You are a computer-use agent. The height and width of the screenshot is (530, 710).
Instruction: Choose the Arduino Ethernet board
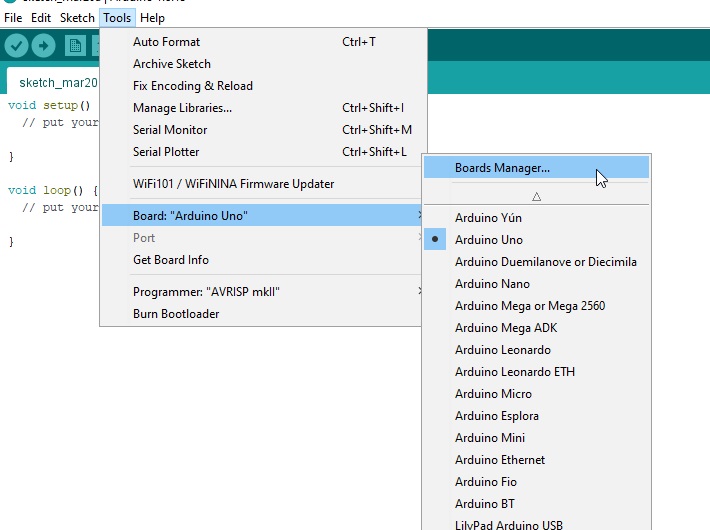[x=537, y=459]
